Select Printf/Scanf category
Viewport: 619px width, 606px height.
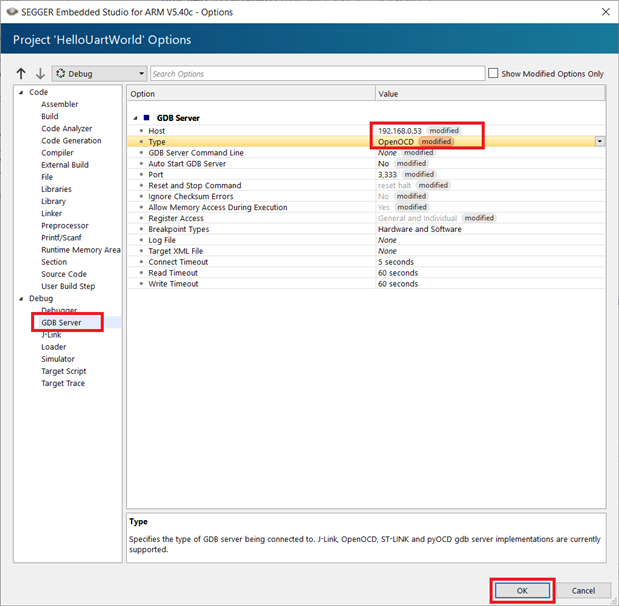[x=61, y=238]
